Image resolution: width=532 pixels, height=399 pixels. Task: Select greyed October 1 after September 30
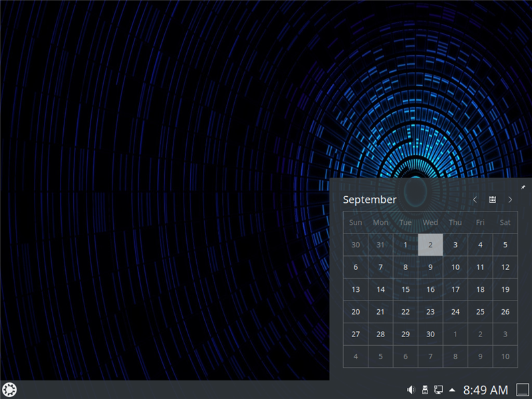[456, 334]
